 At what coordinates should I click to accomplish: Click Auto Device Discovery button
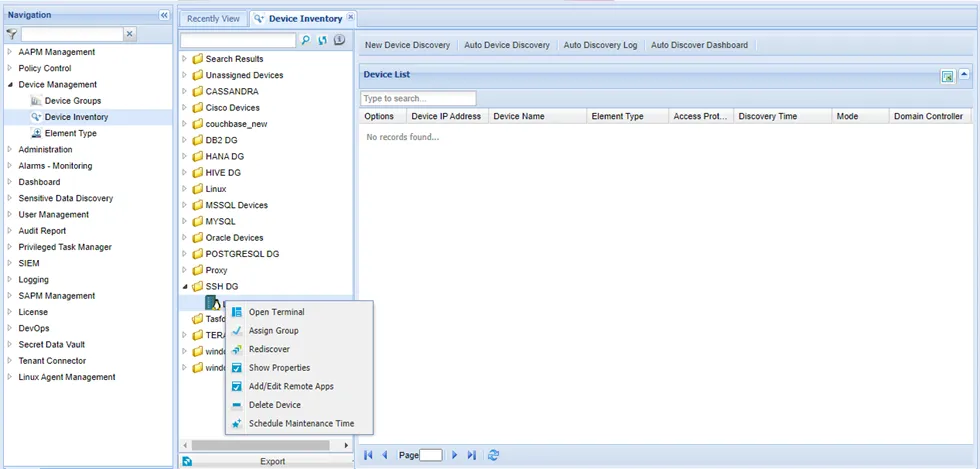coord(507,45)
